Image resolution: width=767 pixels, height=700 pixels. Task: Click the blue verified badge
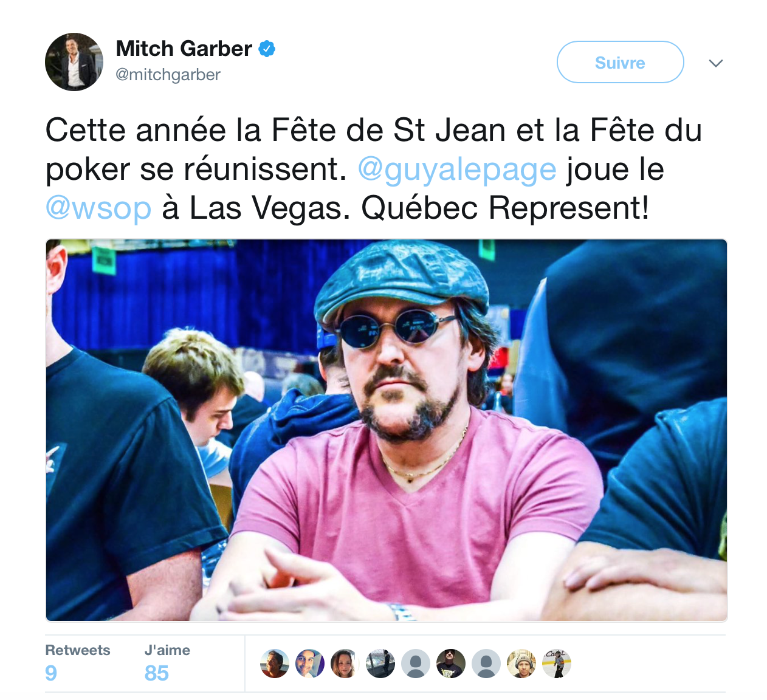267,49
